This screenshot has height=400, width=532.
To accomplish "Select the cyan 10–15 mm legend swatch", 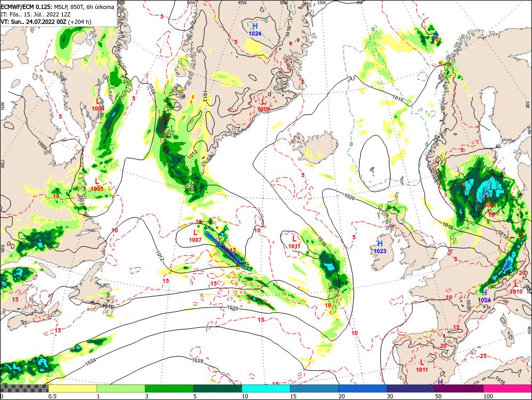I will [x=265, y=388].
